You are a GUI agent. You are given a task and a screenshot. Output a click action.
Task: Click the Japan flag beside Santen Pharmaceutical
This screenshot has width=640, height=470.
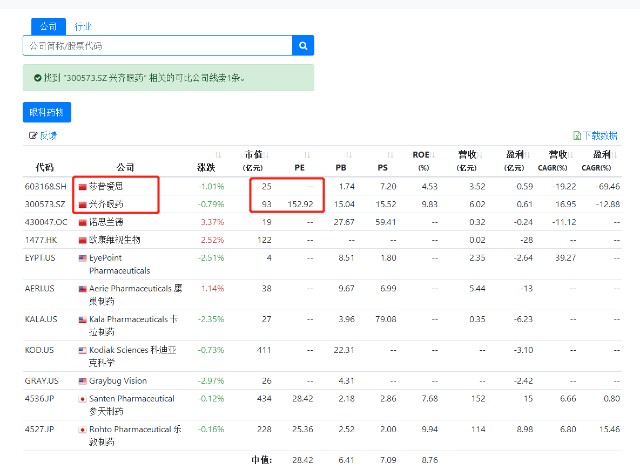click(82, 399)
